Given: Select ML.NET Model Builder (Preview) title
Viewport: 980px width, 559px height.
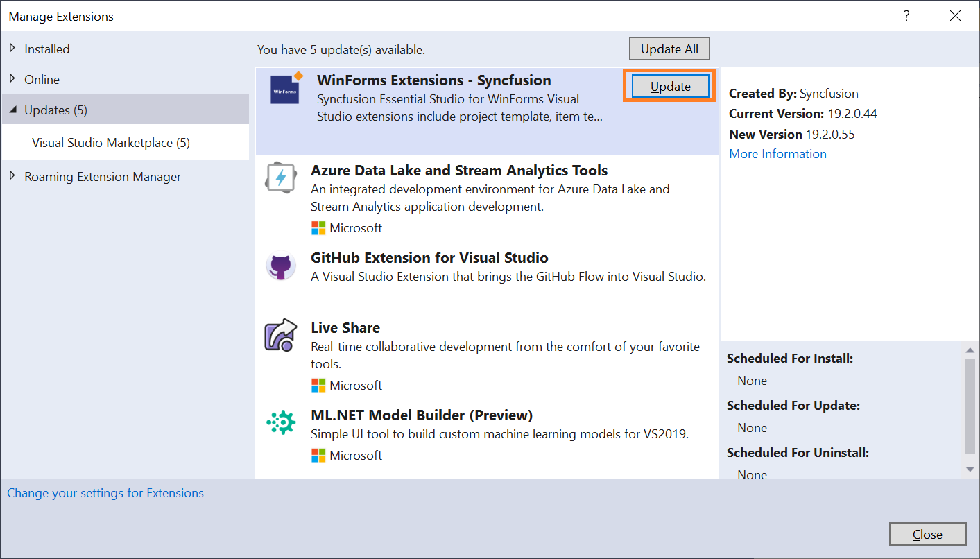Looking at the screenshot, I should [x=422, y=415].
